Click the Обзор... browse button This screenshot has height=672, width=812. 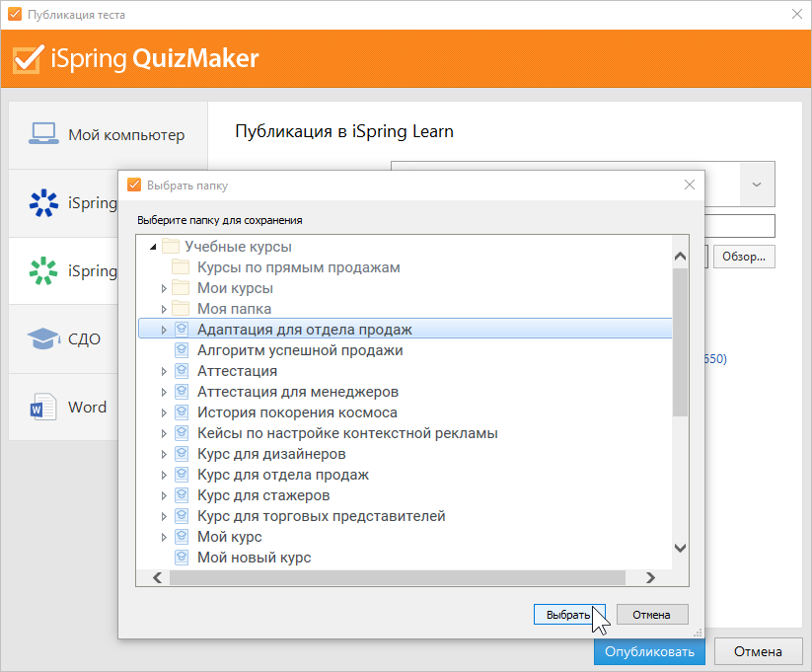coord(744,257)
